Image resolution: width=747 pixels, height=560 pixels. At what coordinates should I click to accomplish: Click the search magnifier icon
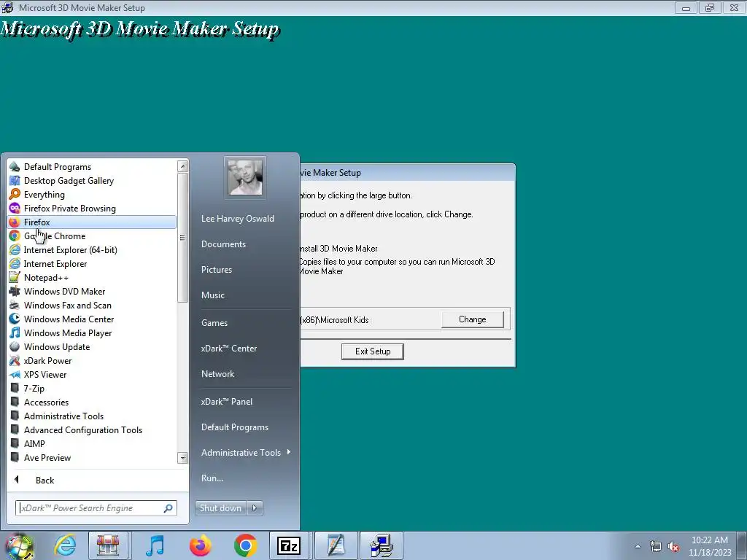(x=168, y=508)
